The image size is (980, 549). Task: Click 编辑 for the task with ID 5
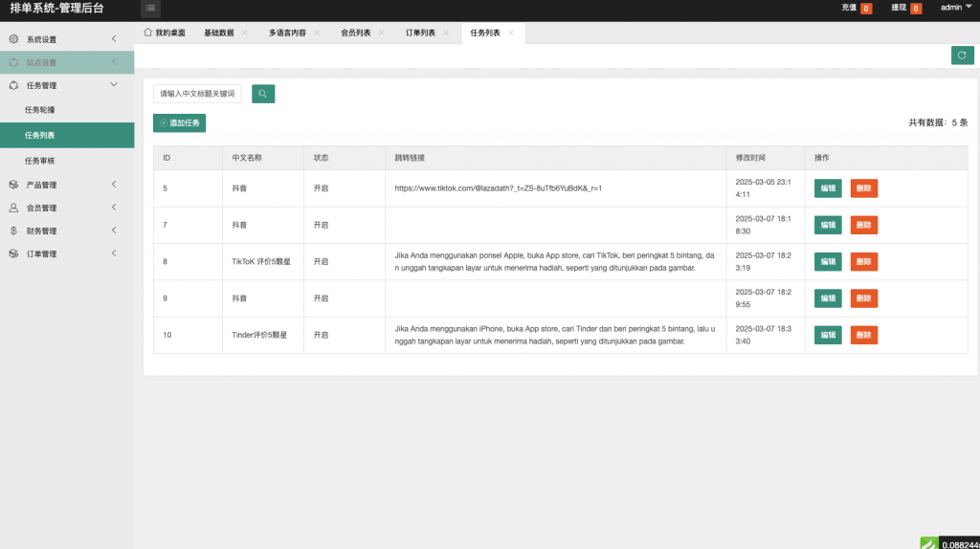point(828,188)
